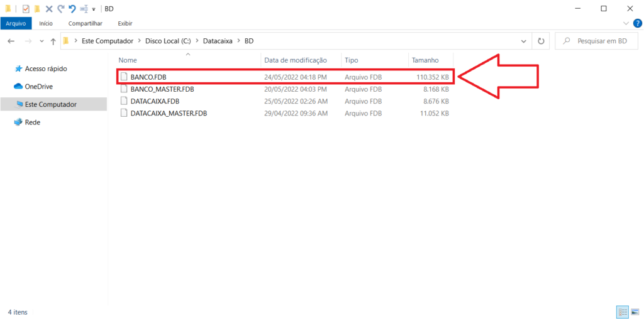Click Datacaixa in the address breadcrumb
Image resolution: width=644 pixels, height=319 pixels.
pyautogui.click(x=218, y=41)
